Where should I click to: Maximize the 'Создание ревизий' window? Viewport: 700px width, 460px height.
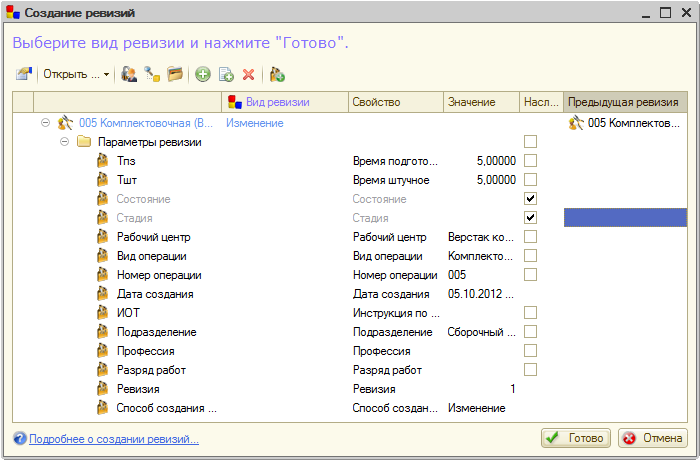click(x=665, y=13)
